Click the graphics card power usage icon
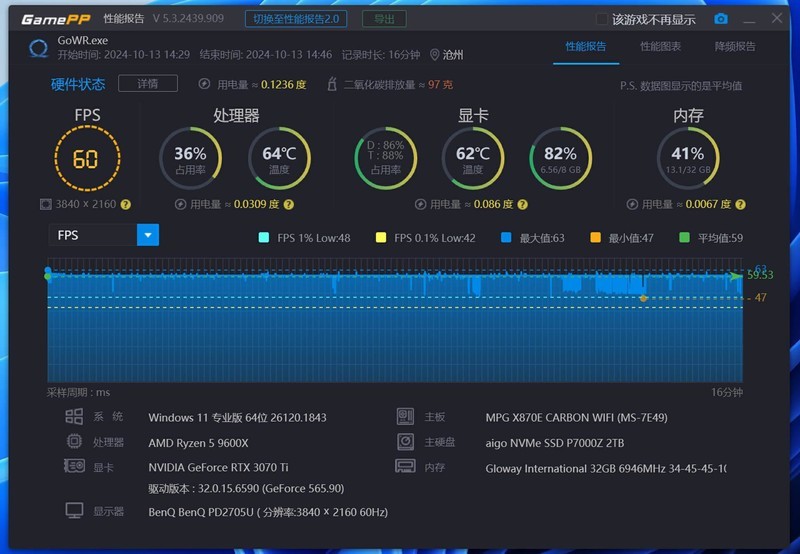Screen dimensions: 800x554 pyautogui.click(x=420, y=205)
